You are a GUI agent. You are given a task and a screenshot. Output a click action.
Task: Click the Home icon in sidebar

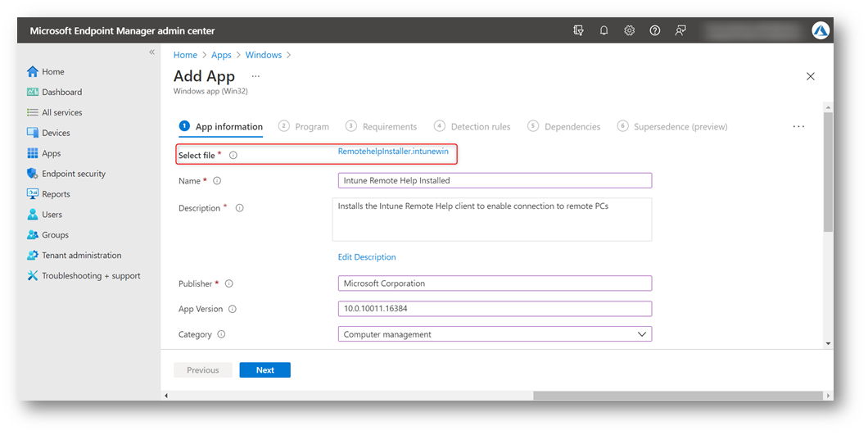click(33, 71)
